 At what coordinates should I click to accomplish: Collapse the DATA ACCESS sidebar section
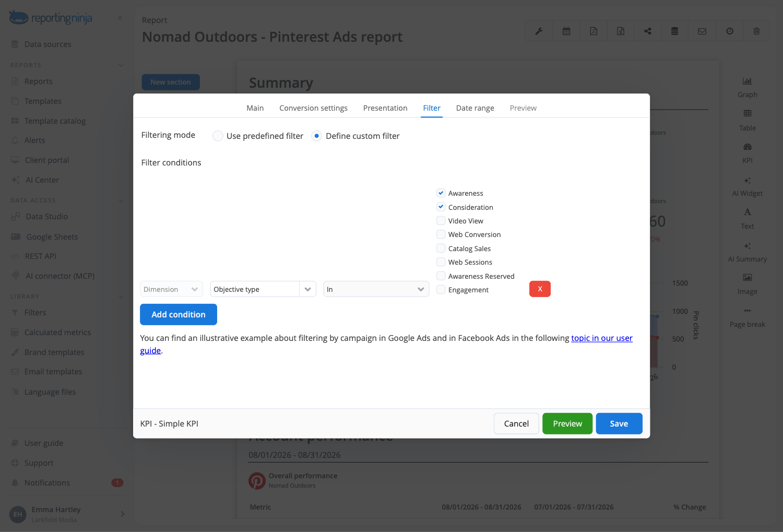click(121, 200)
